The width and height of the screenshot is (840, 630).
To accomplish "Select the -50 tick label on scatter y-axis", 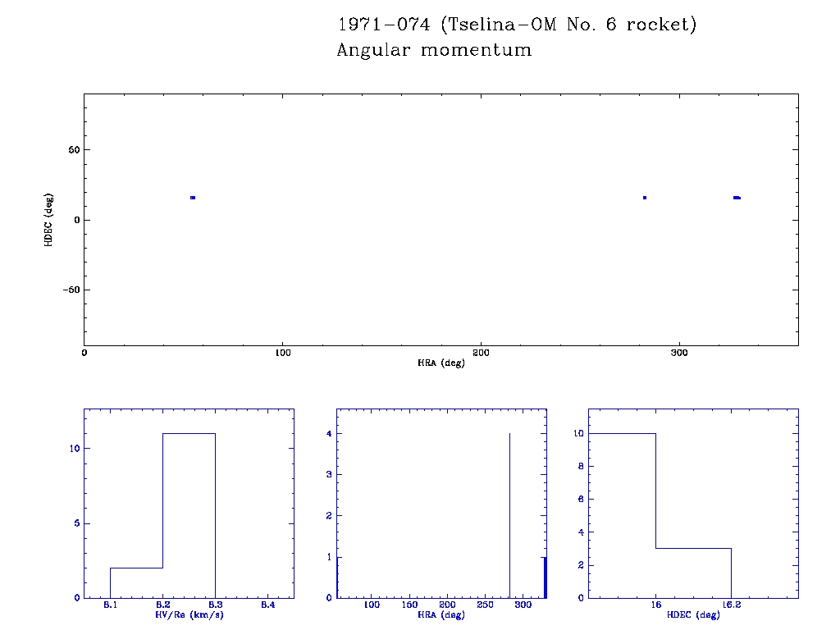I will (70, 290).
